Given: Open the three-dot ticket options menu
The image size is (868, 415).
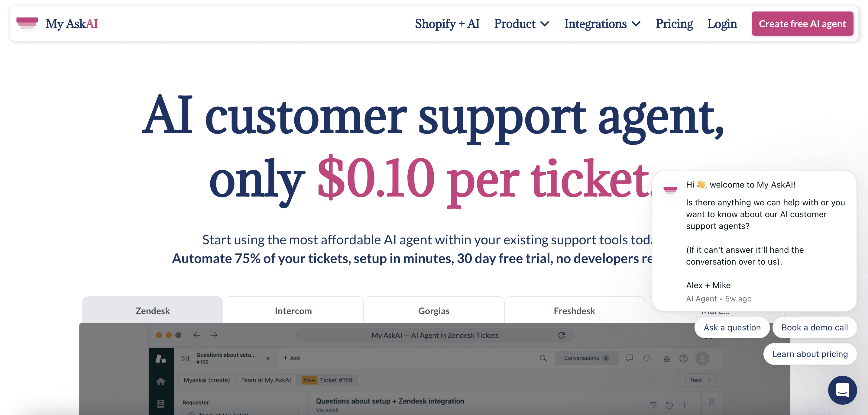Looking at the screenshot, I should [x=685, y=405].
